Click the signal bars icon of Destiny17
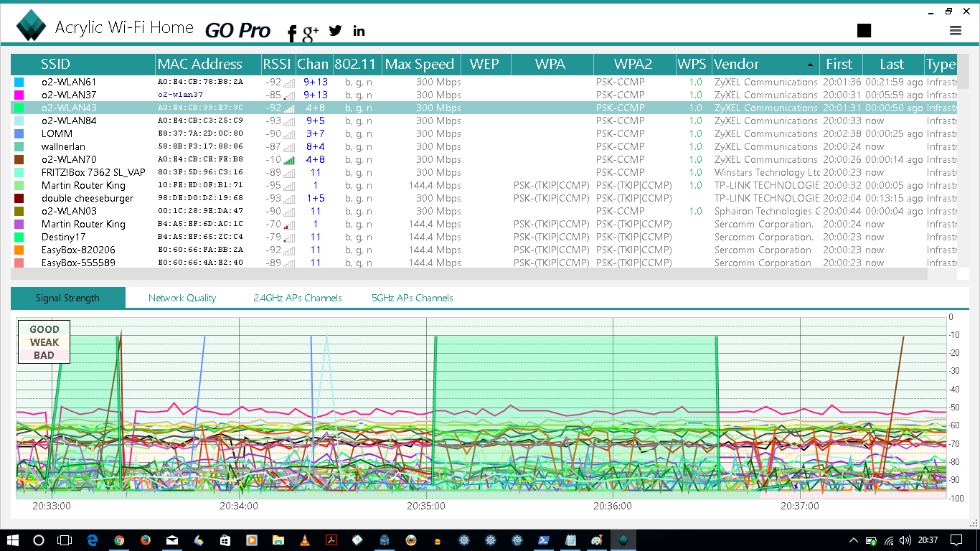This screenshot has width=980, height=551. tap(289, 237)
